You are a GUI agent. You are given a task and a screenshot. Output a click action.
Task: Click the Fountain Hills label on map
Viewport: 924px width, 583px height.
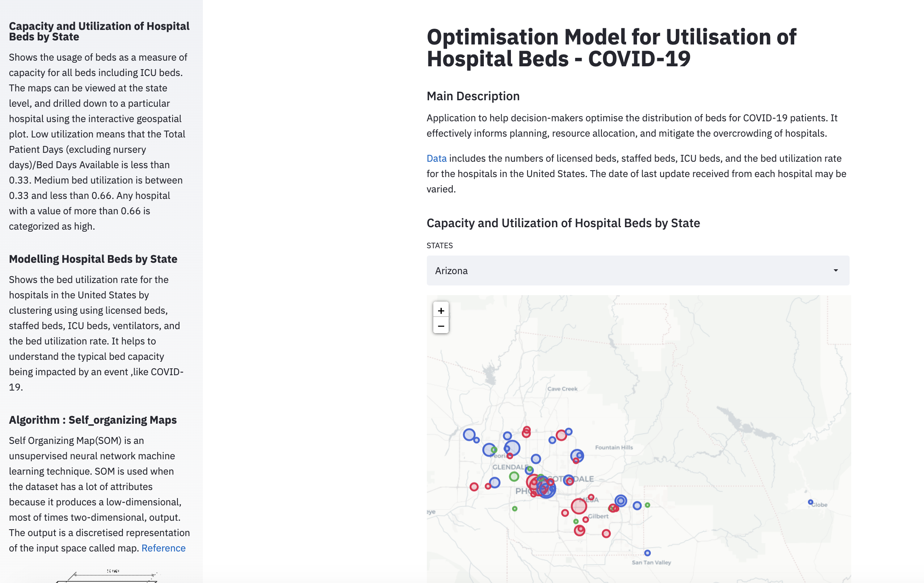click(614, 448)
